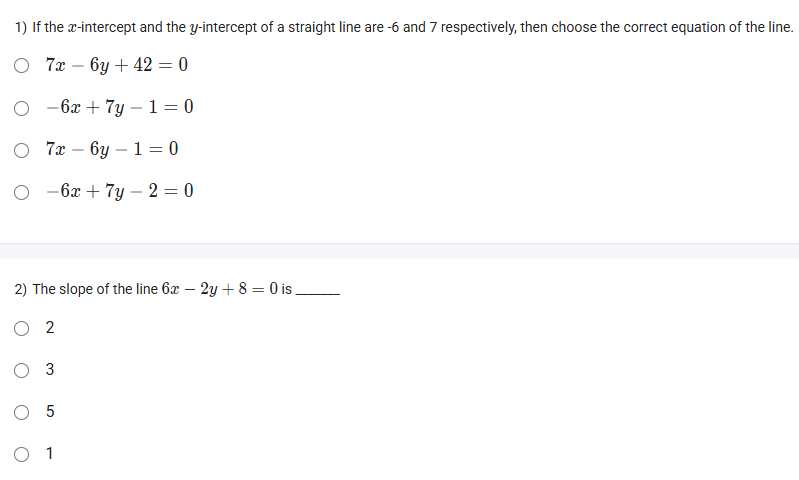Image resolution: width=799 pixels, height=480 pixels.
Task: Choose the radio button for slope answer 3
Action: point(22,370)
